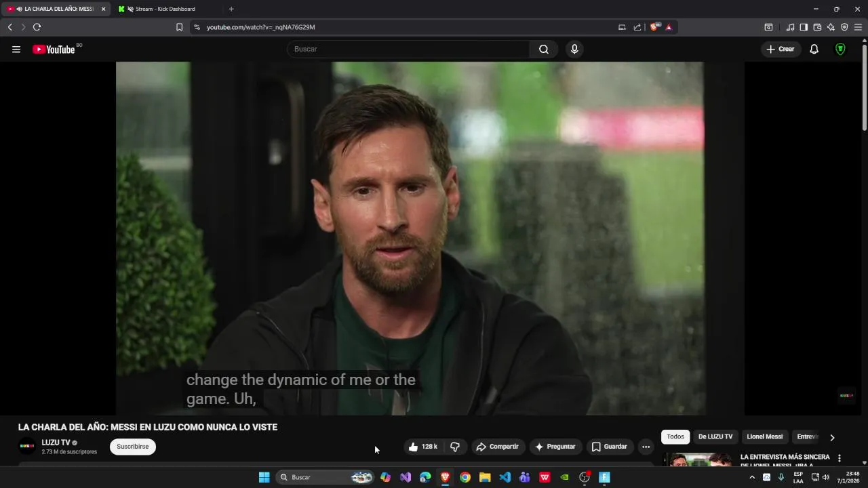Toggle the Brave sidebar panel icon

804,27
